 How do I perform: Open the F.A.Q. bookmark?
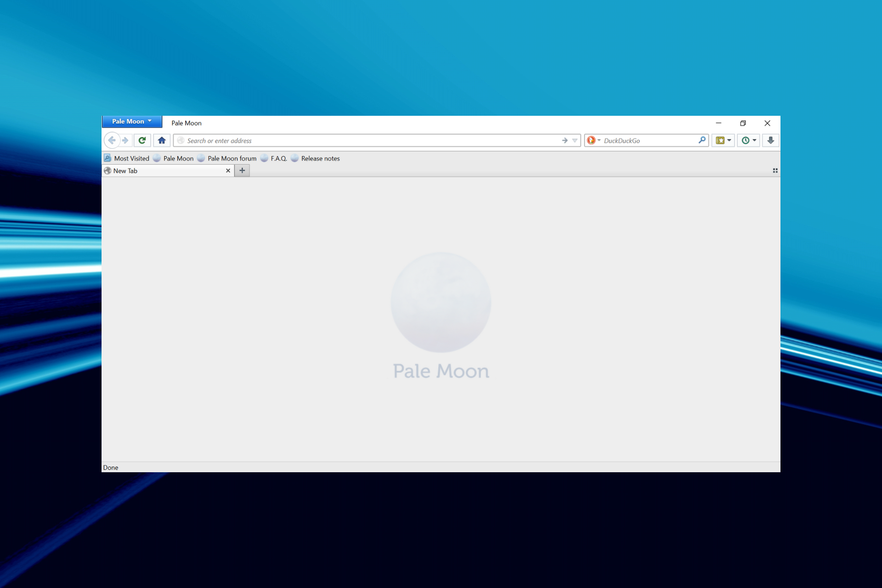274,158
